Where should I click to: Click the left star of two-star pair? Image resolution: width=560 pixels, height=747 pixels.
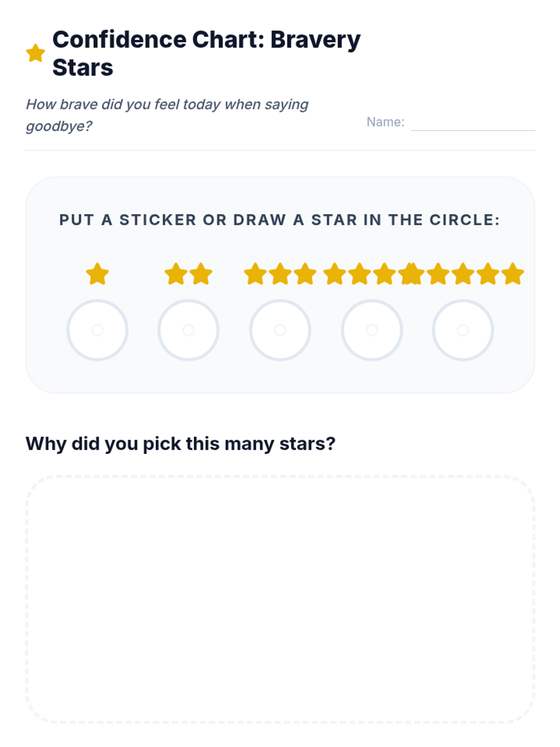click(x=176, y=274)
